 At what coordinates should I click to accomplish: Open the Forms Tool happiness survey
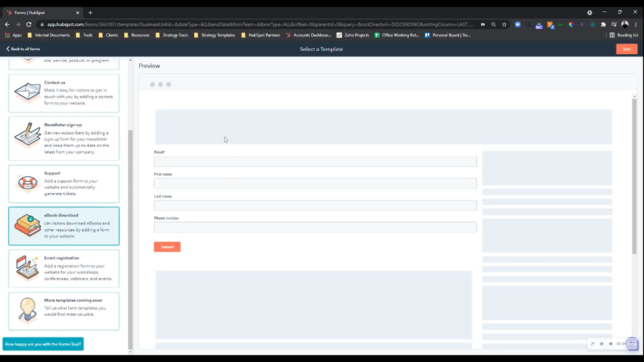click(43, 344)
